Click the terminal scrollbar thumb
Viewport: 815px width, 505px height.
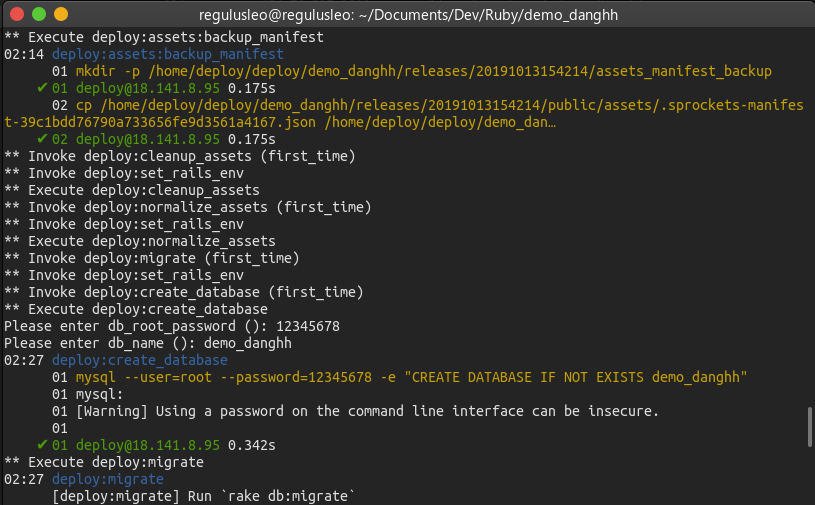pyautogui.click(x=809, y=427)
